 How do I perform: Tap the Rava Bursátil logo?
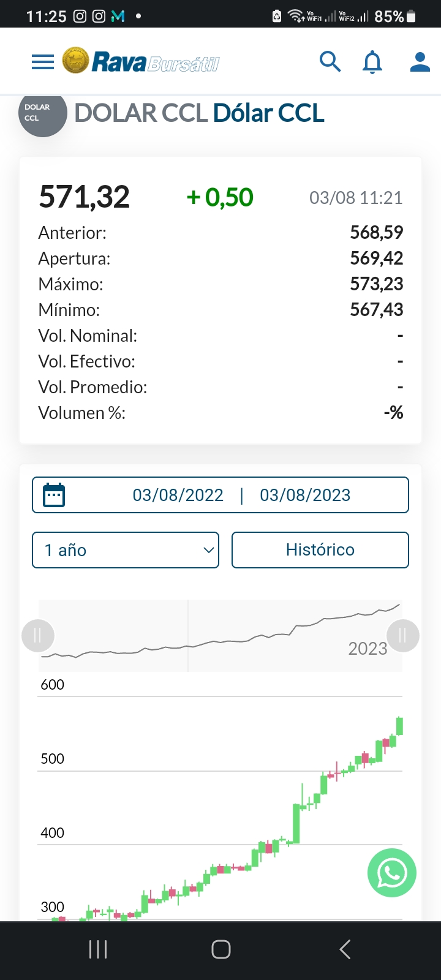(x=140, y=61)
